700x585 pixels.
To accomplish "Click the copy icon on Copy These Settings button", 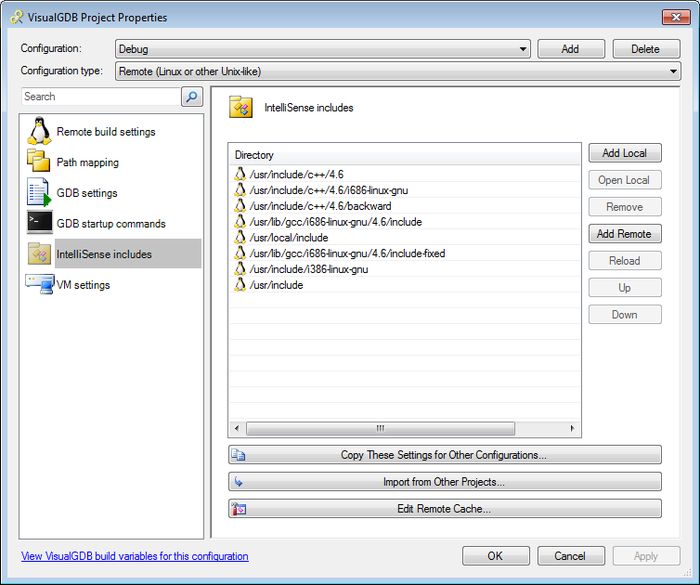I will pos(238,455).
